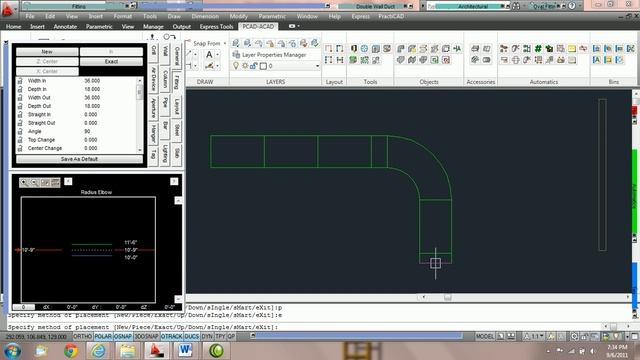
Task: Click the circular target icon in Tools panel
Action: pyautogui.click(x=364, y=49)
